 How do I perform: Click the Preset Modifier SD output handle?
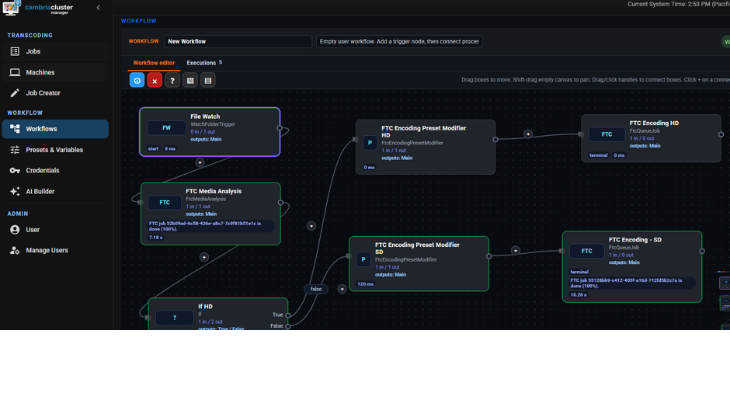489,256
